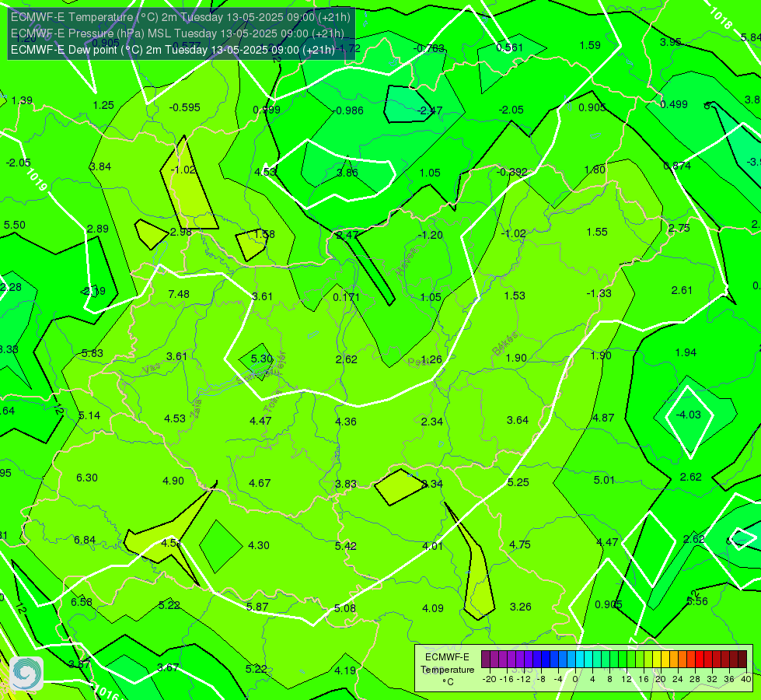
Task: Click the map value 0.874
Action: pos(677,166)
